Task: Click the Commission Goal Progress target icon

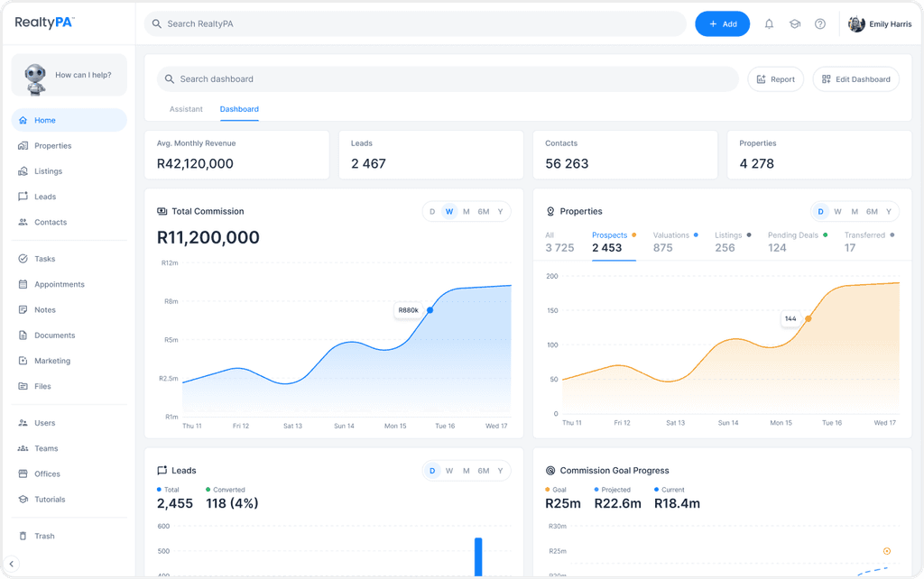Action: pos(550,471)
